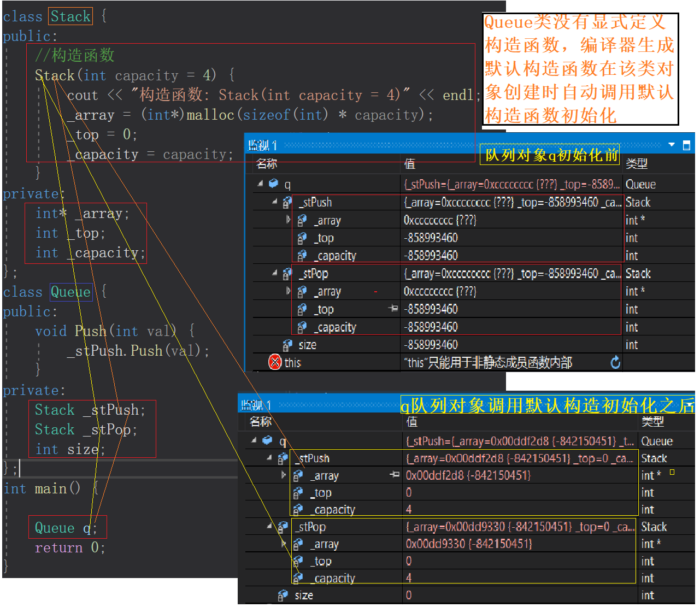Viewport: 700px width, 607px height.
Task: Click _capacity field icon under _stPop, lower watch
Action: click(297, 578)
